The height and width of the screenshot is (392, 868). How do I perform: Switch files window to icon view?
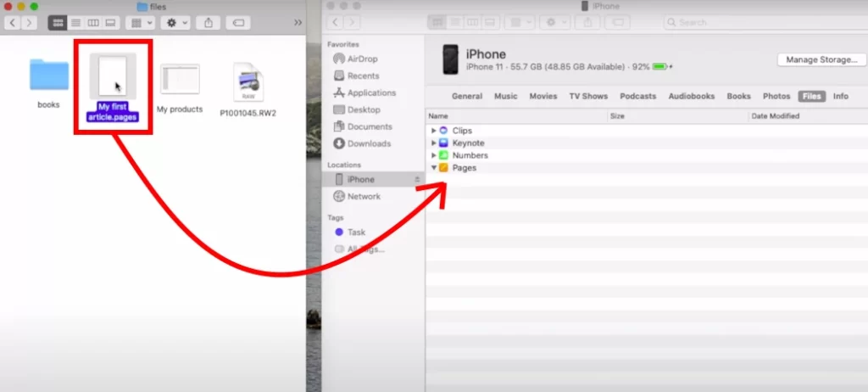pos(58,23)
